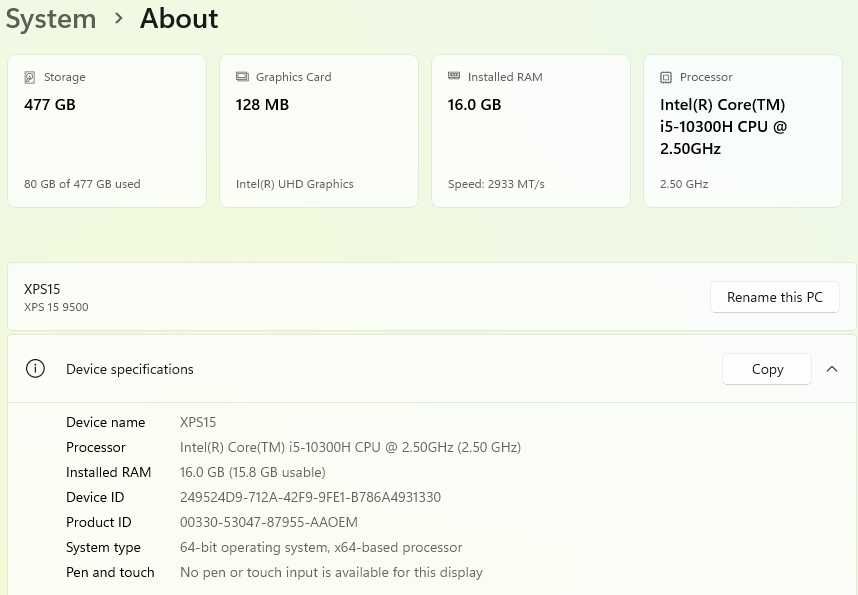Collapse the Device specifications section chevron
858x595 pixels.
[x=832, y=369]
